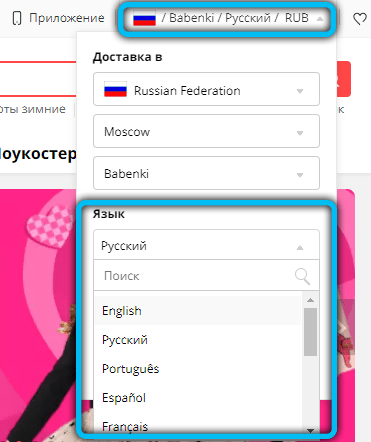Select Русский from the language list
Screen dimensions: 371x442
[198, 340]
